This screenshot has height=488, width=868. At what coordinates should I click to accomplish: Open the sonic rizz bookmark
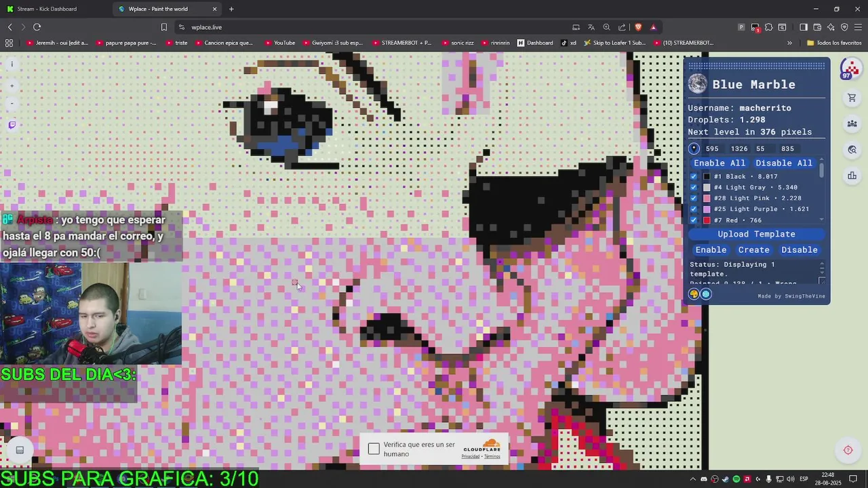457,43
